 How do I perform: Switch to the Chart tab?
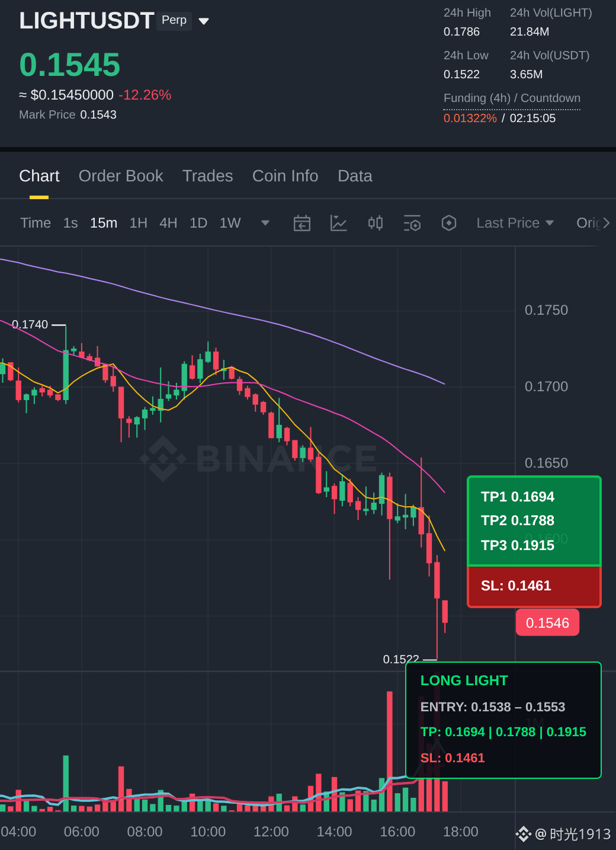[39, 176]
